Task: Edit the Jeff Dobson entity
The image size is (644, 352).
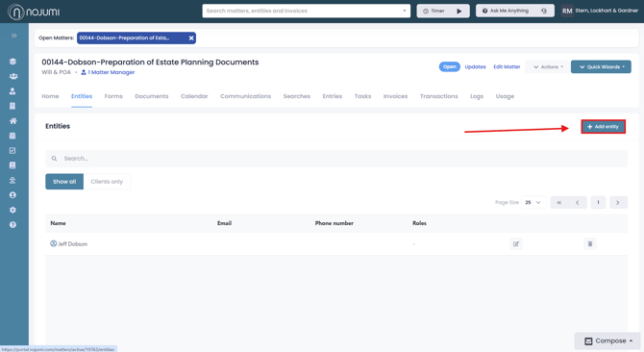Action: tap(516, 244)
